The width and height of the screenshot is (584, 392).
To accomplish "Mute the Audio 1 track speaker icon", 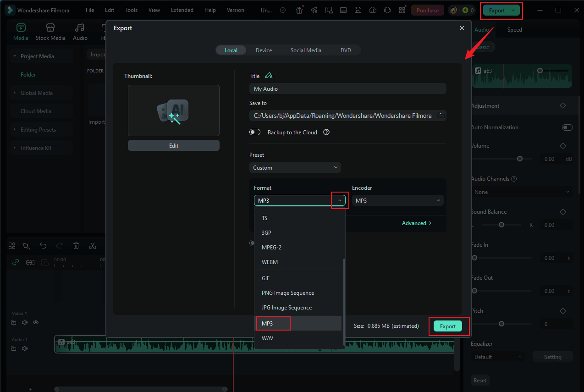I will pyautogui.click(x=24, y=348).
